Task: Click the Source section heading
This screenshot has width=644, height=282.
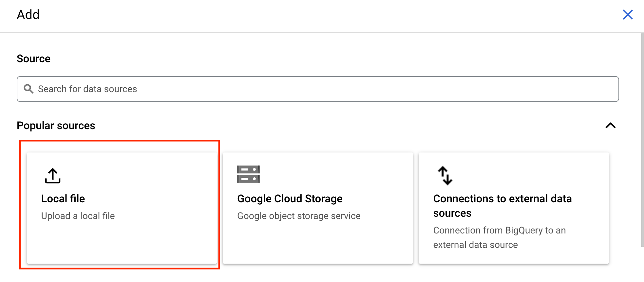Action: point(34,59)
